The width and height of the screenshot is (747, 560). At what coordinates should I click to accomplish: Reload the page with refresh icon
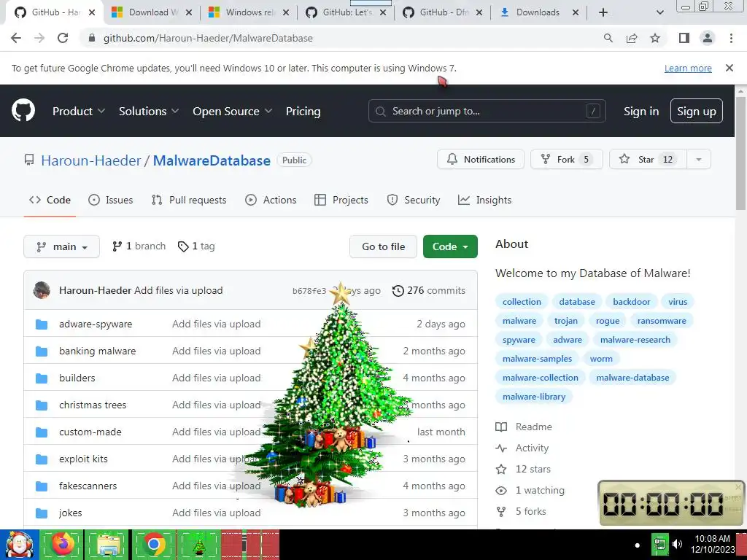pos(63,38)
